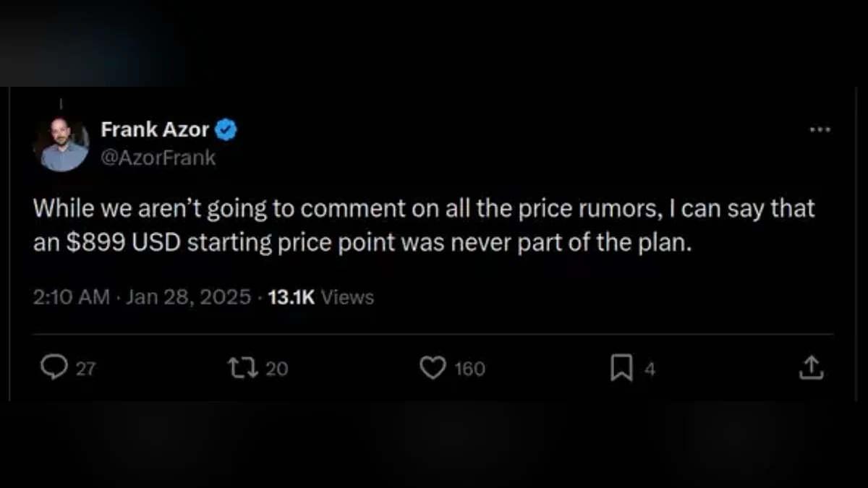Open the @AzorFrank handle link
The height and width of the screenshot is (488, 868).
[x=158, y=158]
